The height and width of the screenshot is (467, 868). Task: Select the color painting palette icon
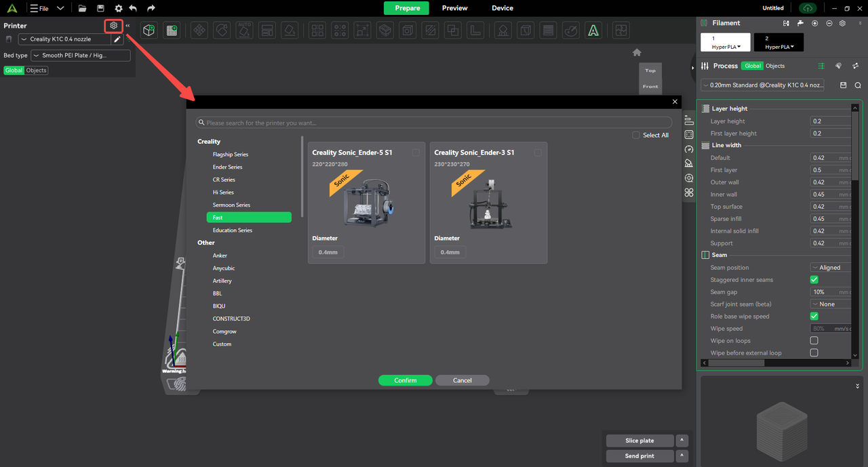click(x=571, y=31)
